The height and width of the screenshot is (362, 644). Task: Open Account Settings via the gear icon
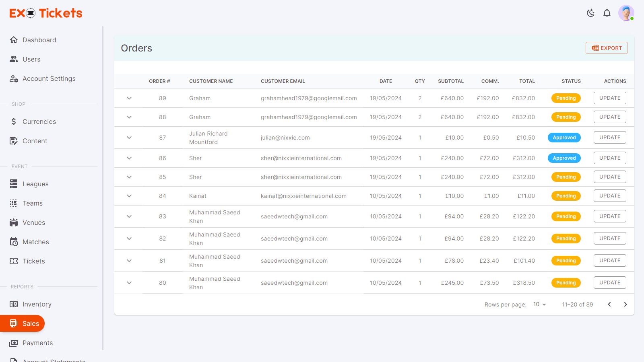pyautogui.click(x=14, y=79)
